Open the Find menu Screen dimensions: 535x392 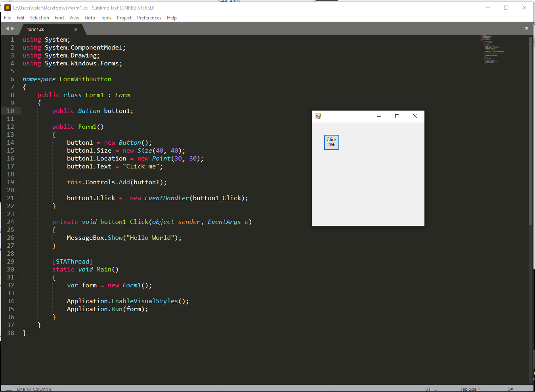pyautogui.click(x=59, y=18)
